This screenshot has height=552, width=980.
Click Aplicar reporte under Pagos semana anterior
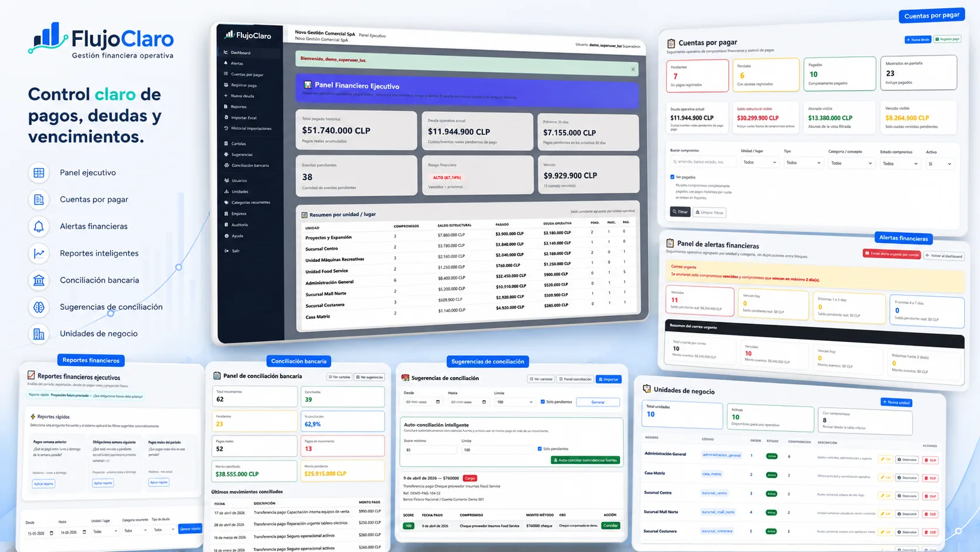tap(43, 484)
